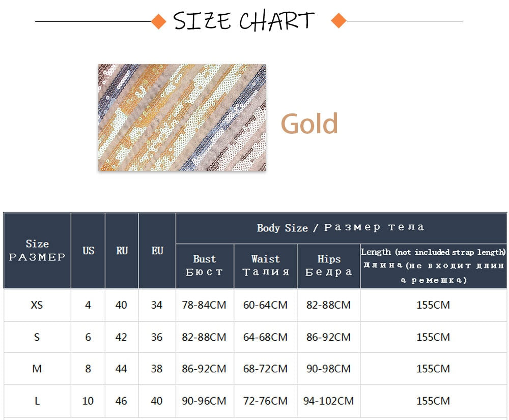Click the Size column header

pyautogui.click(x=37, y=251)
